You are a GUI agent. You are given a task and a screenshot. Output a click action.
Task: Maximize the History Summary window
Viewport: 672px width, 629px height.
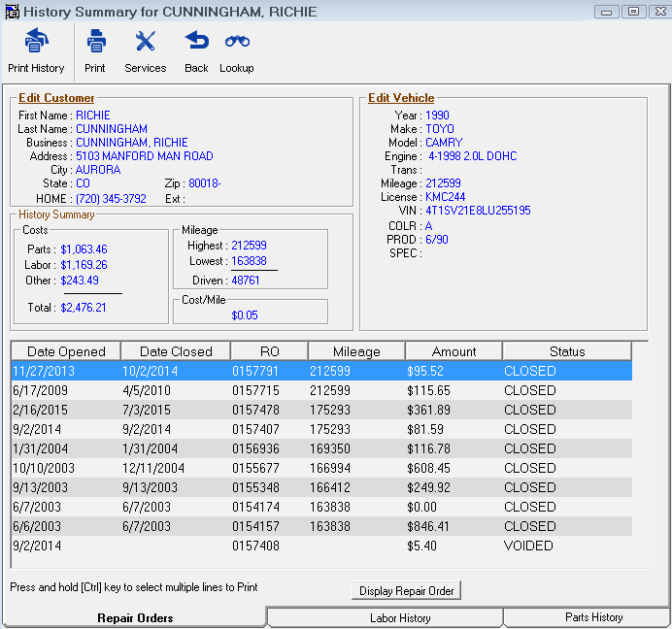coord(633,12)
